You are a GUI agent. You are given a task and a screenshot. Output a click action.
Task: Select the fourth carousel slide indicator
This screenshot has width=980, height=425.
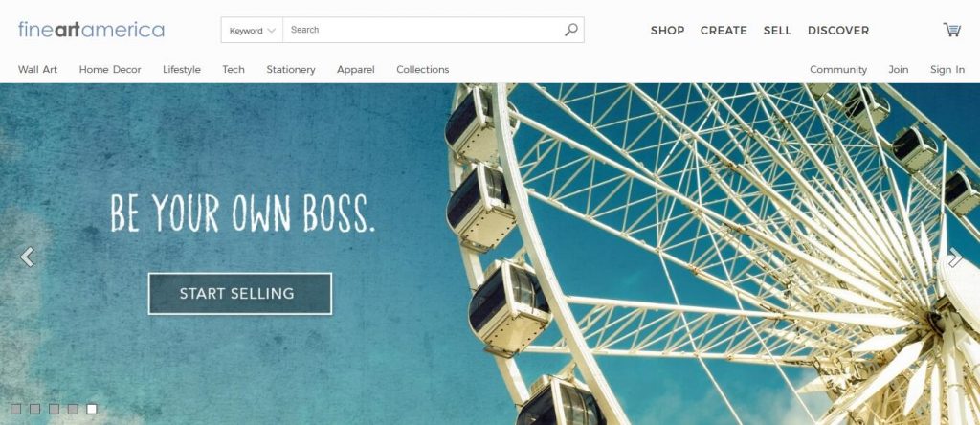tap(73, 409)
